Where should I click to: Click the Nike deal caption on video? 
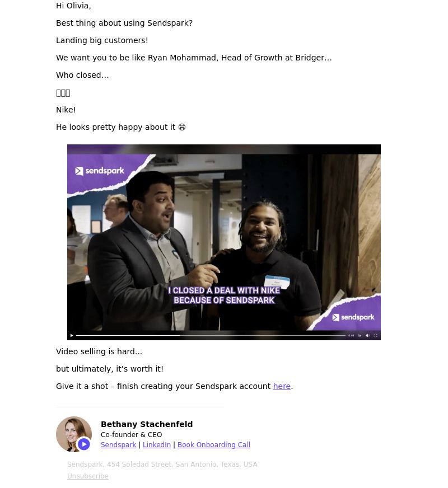[x=224, y=295]
